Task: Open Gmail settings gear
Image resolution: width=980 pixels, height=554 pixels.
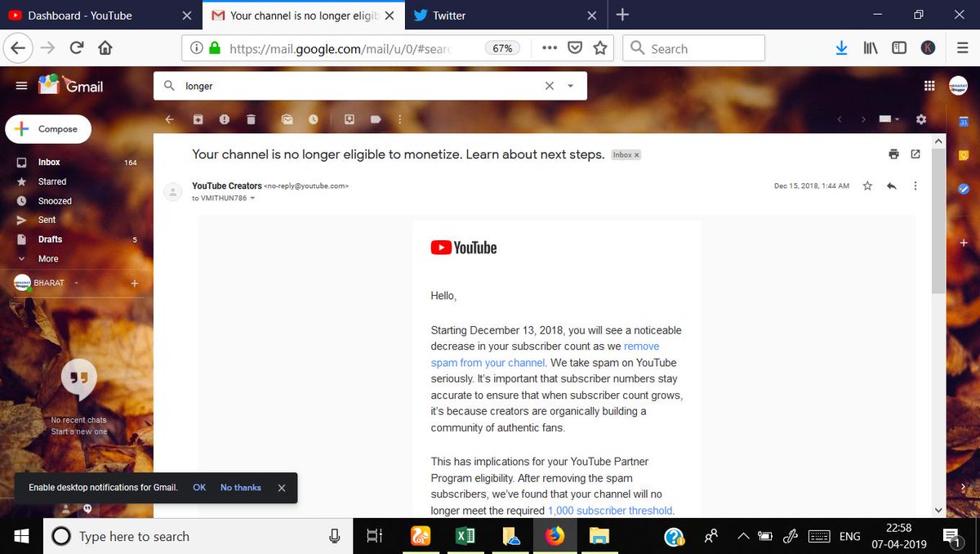Action: pyautogui.click(x=921, y=119)
